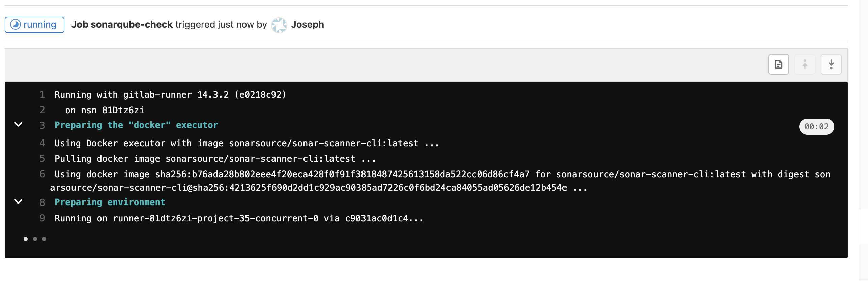
Task: Select line number 5 of the log
Action: [x=42, y=159]
